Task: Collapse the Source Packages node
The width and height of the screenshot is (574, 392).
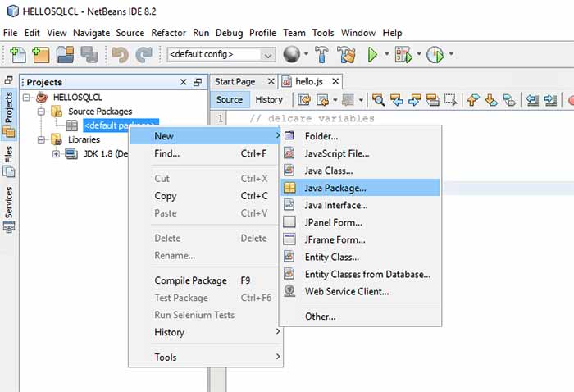Action: [x=41, y=112]
